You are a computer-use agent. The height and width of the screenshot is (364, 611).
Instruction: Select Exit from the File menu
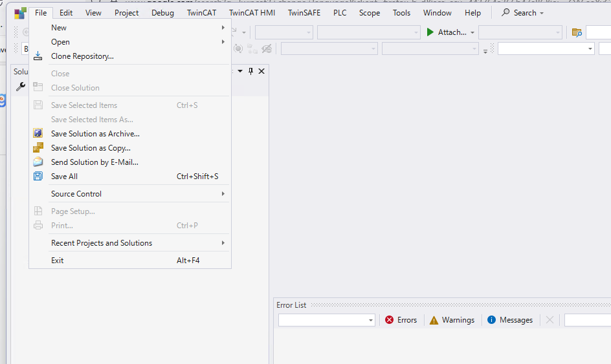pyautogui.click(x=58, y=261)
